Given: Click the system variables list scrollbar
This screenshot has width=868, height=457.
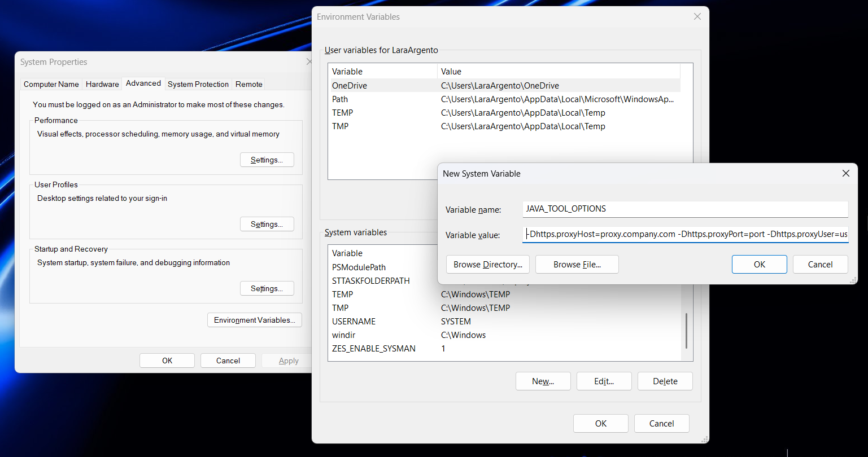Looking at the screenshot, I should [686, 331].
